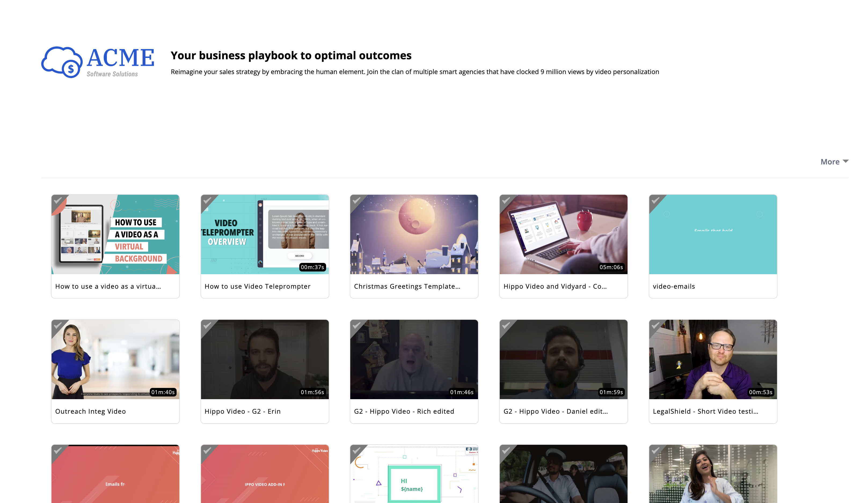Image resolution: width=868 pixels, height=503 pixels.
Task: Click title 'Hippo Video - G2 - Erin'
Action: tap(242, 412)
